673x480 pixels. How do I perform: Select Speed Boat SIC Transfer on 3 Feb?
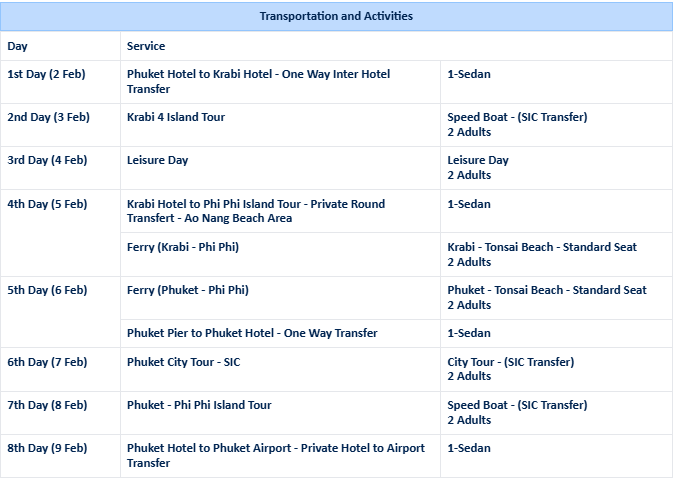(x=517, y=117)
